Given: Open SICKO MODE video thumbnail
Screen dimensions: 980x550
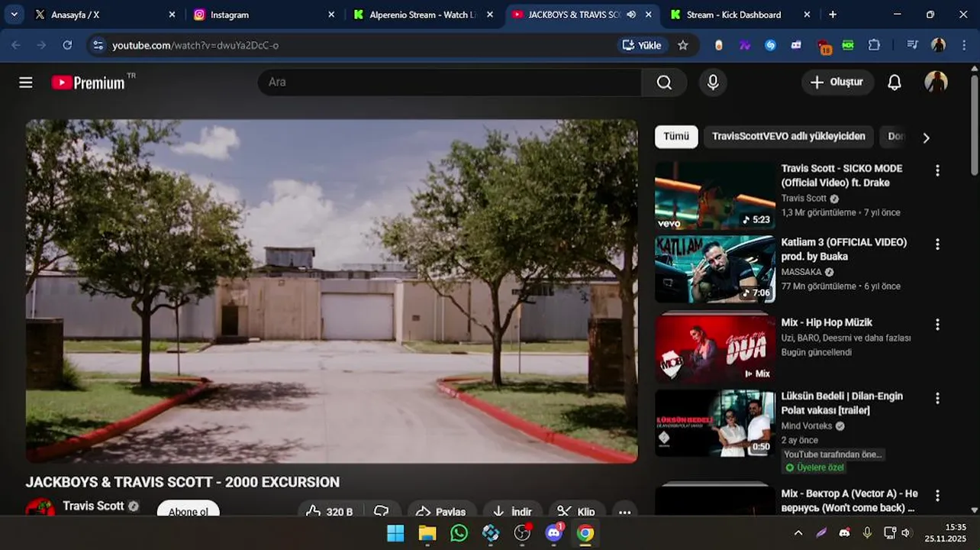Looking at the screenshot, I should click(x=715, y=196).
